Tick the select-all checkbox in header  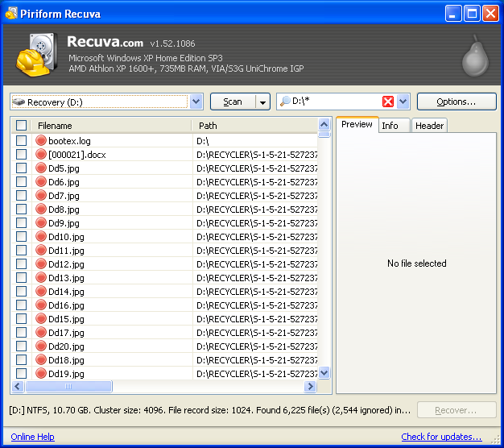pyautogui.click(x=21, y=125)
